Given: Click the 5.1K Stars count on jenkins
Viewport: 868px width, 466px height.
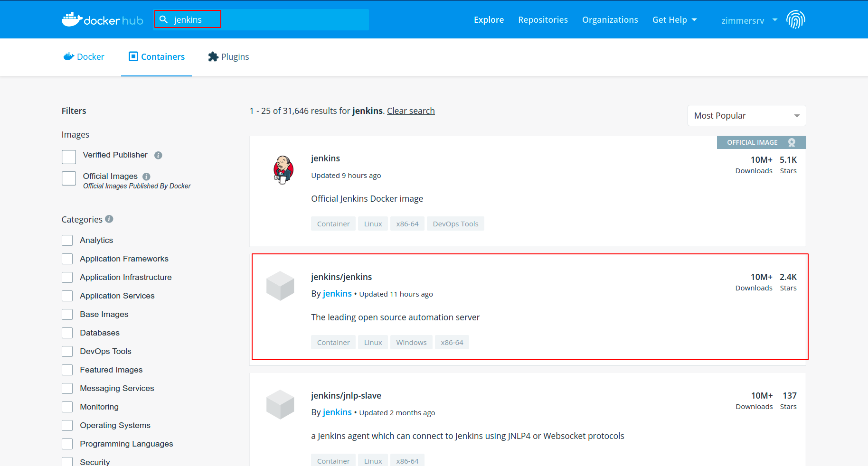Looking at the screenshot, I should [788, 165].
